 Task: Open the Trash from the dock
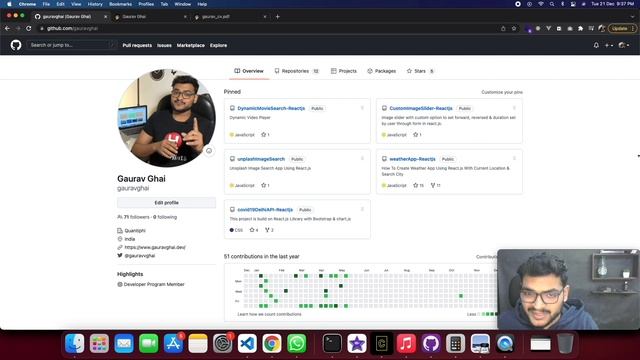pyautogui.click(x=565, y=343)
